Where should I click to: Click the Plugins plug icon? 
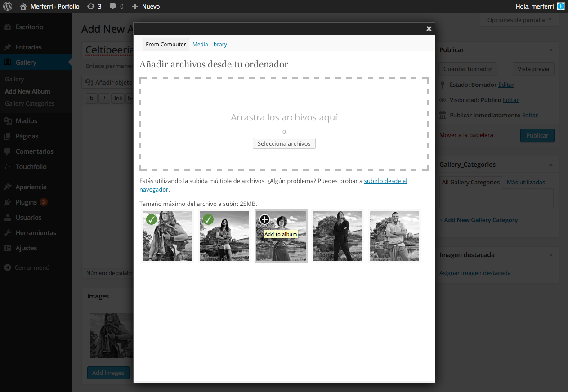(x=8, y=202)
